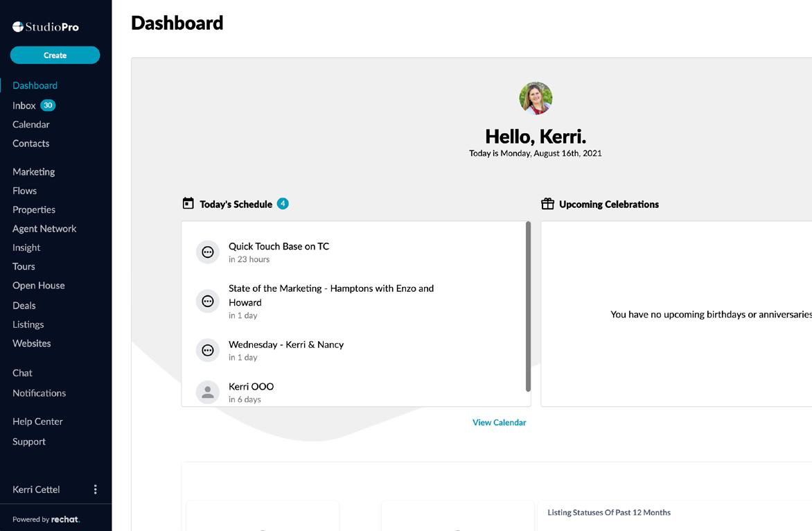Click the Dashboard page title

pos(177,23)
